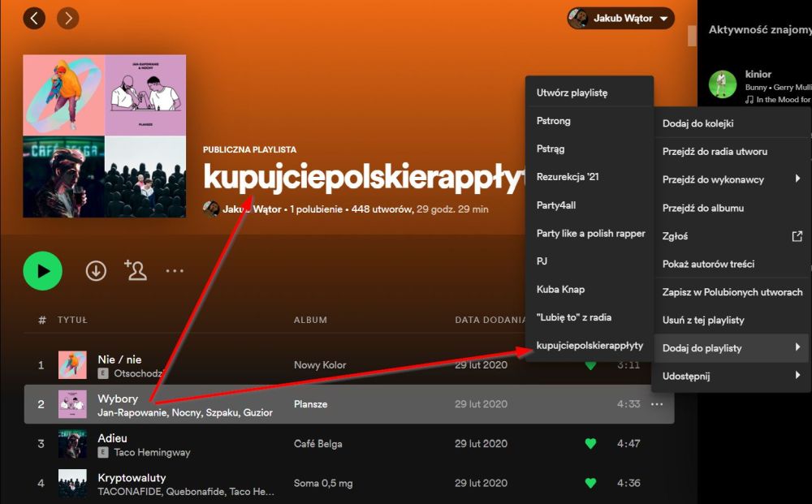This screenshot has height=504, width=812.
Task: Unlike the Kryptowaluty track heart
Action: 590,483
